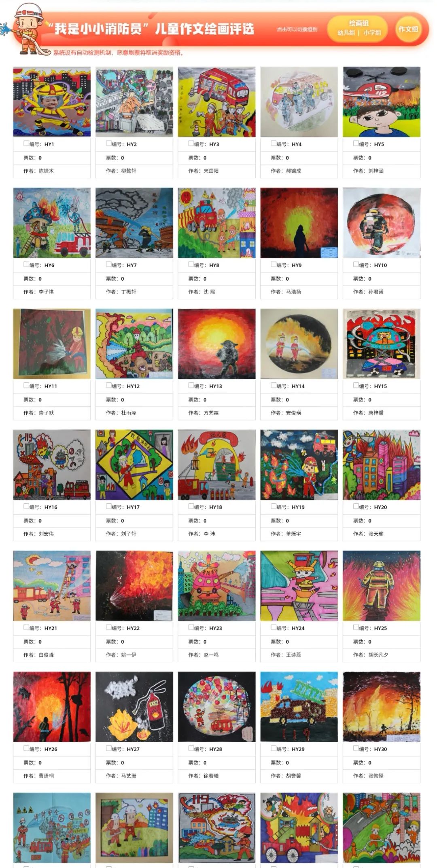
Task: Open HY13 firefighter sunset painting
Action: click(x=216, y=344)
